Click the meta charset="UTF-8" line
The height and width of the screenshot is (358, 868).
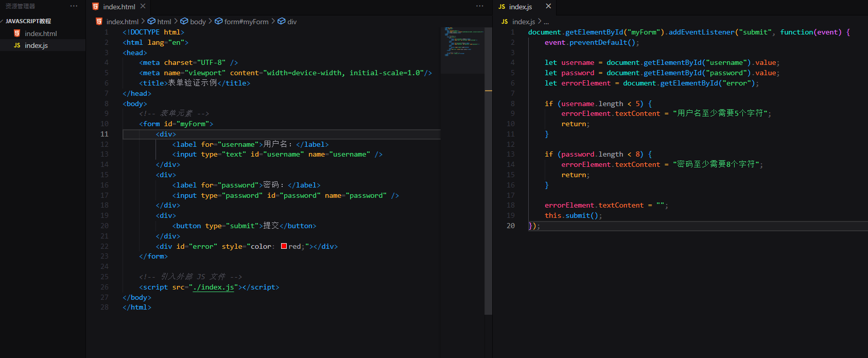click(188, 62)
